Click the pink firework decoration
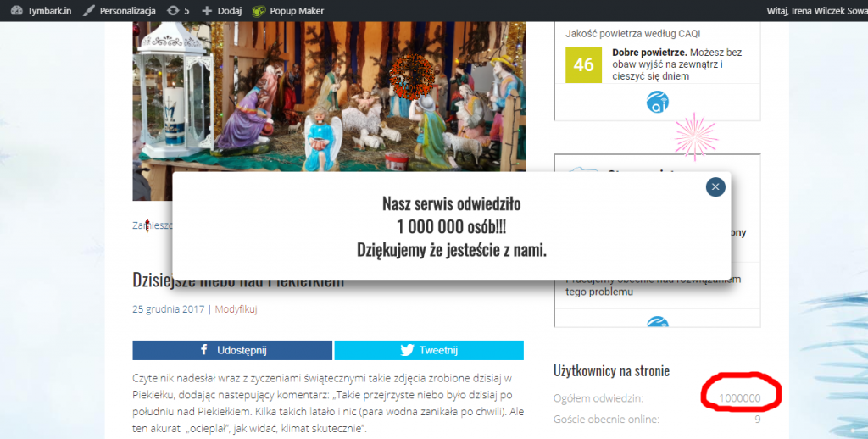Image resolution: width=868 pixels, height=439 pixels. (695, 136)
